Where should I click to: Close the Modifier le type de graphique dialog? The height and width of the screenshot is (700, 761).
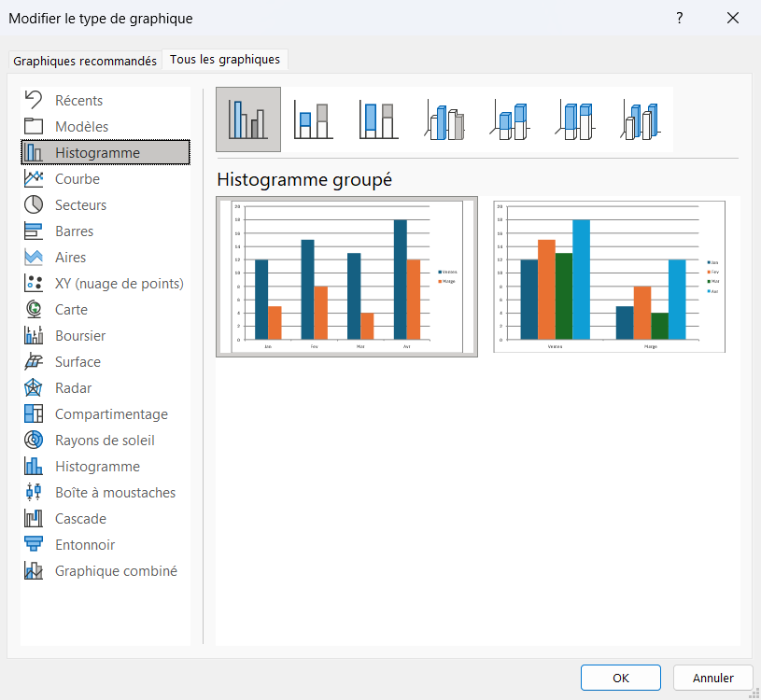click(x=733, y=18)
